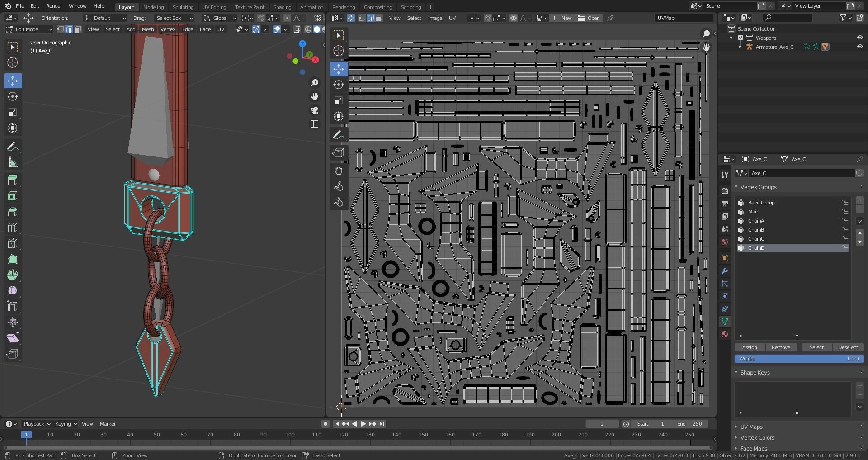The image size is (868, 460).
Task: Open the Mesh menu in 3D viewport
Action: pos(148,29)
